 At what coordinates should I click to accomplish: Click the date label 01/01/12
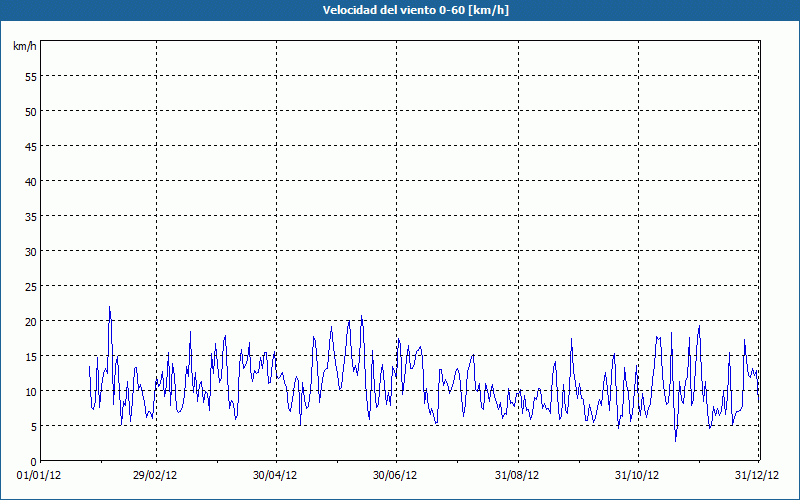click(39, 476)
